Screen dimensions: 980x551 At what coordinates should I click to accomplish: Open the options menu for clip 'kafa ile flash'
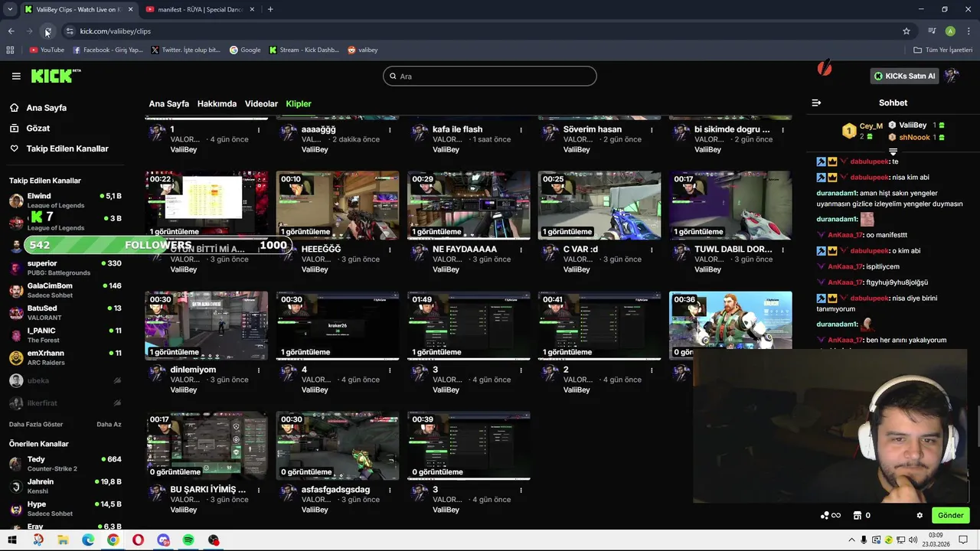(521, 130)
